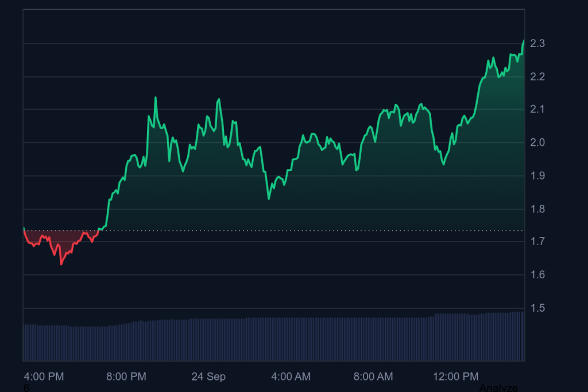The image size is (588, 392).
Task: Click the 2.2 price axis label
Action: [x=537, y=77]
